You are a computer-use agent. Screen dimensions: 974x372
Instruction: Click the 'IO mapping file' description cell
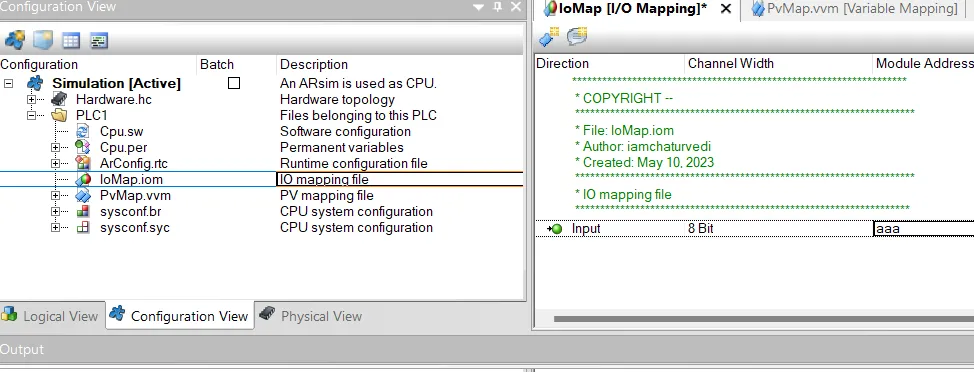click(x=399, y=179)
